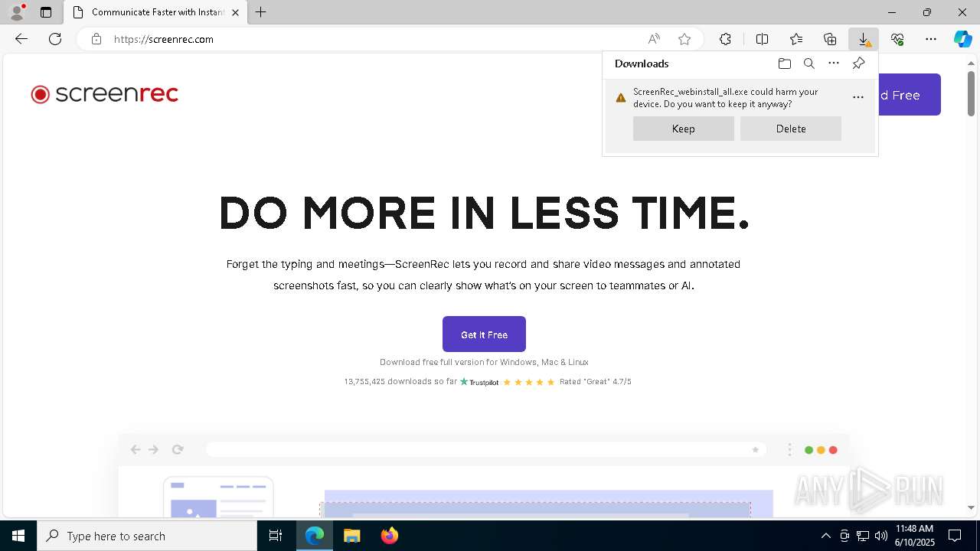Open network status tray icon
The width and height of the screenshot is (980, 551).
[863, 536]
